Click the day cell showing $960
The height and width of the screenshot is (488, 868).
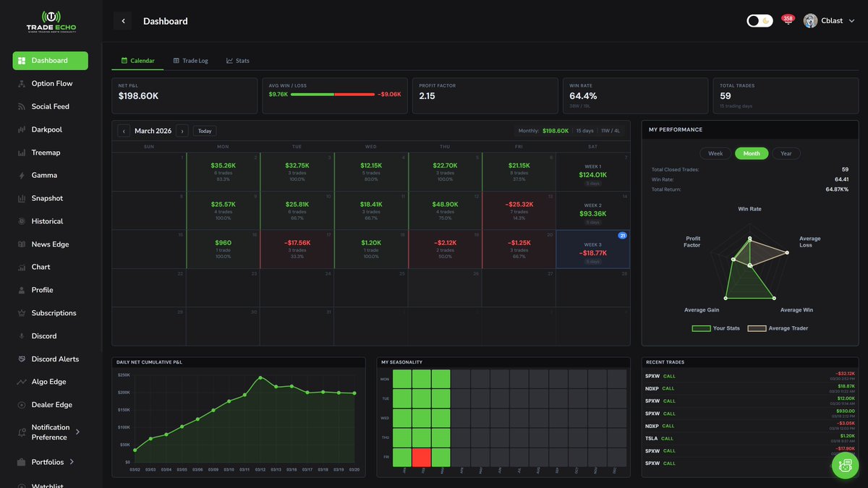(223, 249)
